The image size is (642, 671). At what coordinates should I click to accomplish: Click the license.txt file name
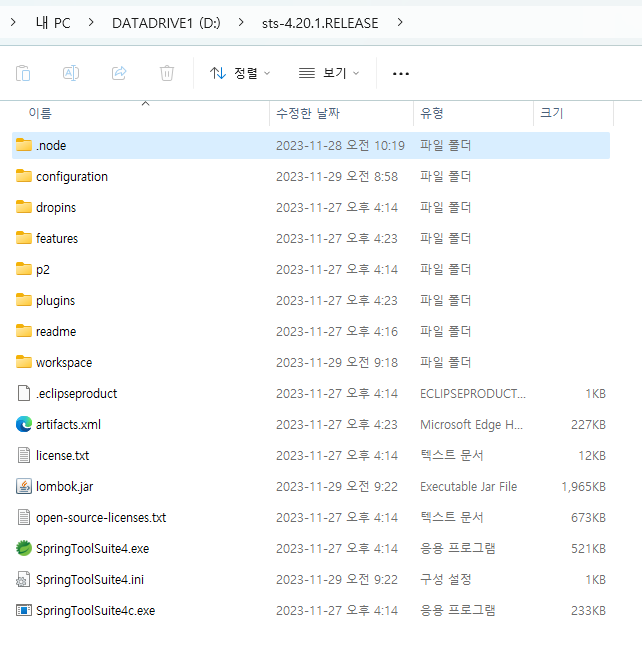click(62, 456)
